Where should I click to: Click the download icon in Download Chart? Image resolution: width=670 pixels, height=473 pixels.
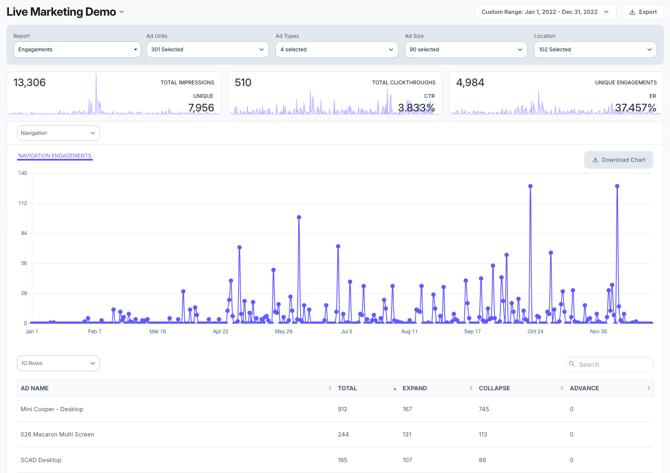595,160
